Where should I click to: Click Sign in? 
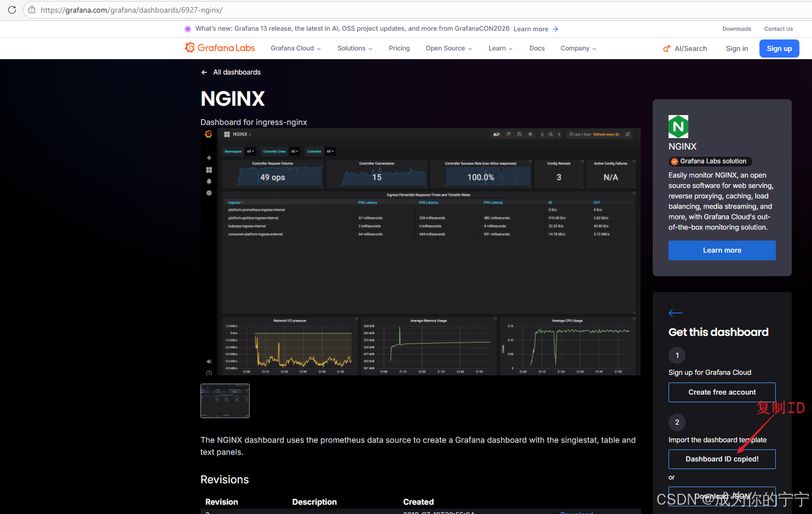coord(737,48)
